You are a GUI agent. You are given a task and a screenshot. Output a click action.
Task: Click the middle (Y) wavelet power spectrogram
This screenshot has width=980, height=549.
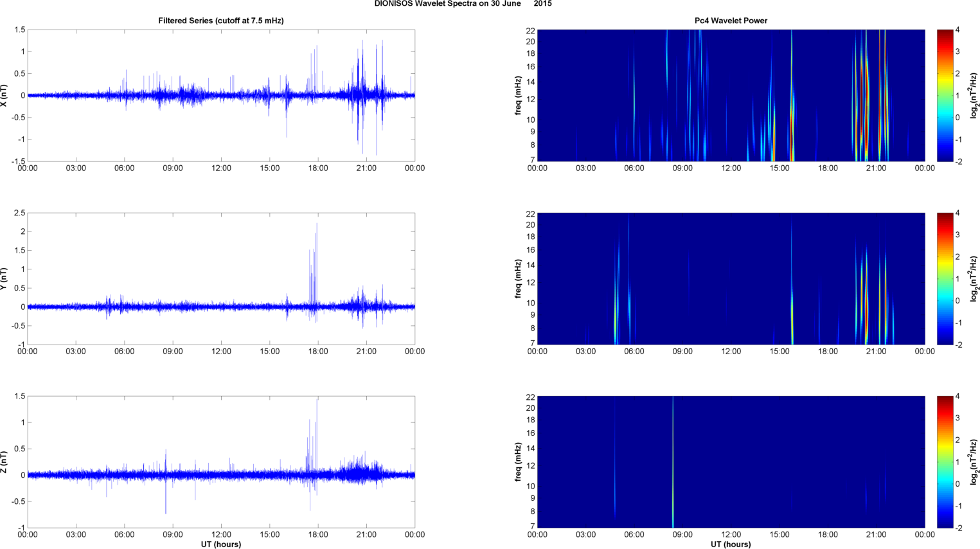[731, 278]
